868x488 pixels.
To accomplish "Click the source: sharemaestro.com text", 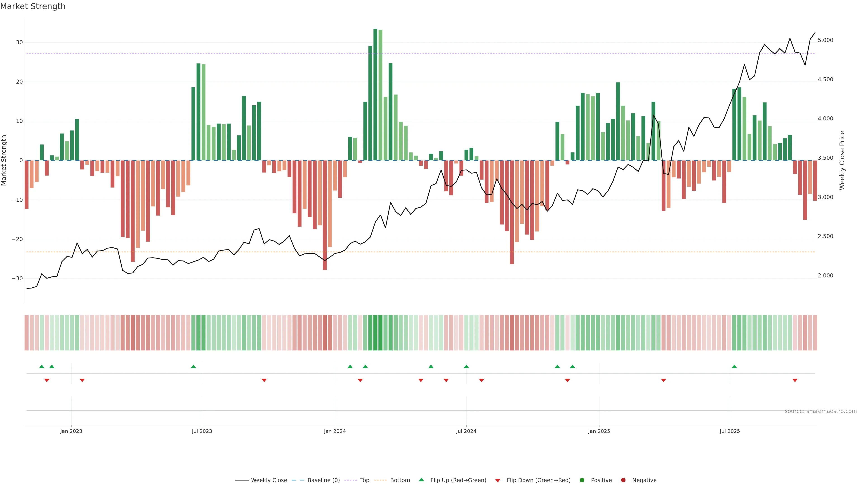I will 821,411.
